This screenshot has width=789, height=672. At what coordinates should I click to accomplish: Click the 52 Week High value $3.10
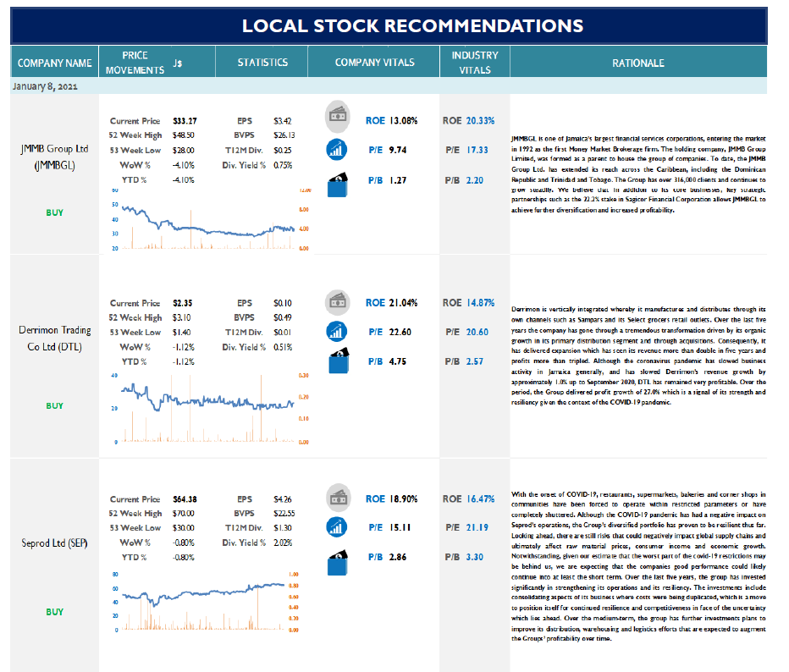click(x=181, y=318)
